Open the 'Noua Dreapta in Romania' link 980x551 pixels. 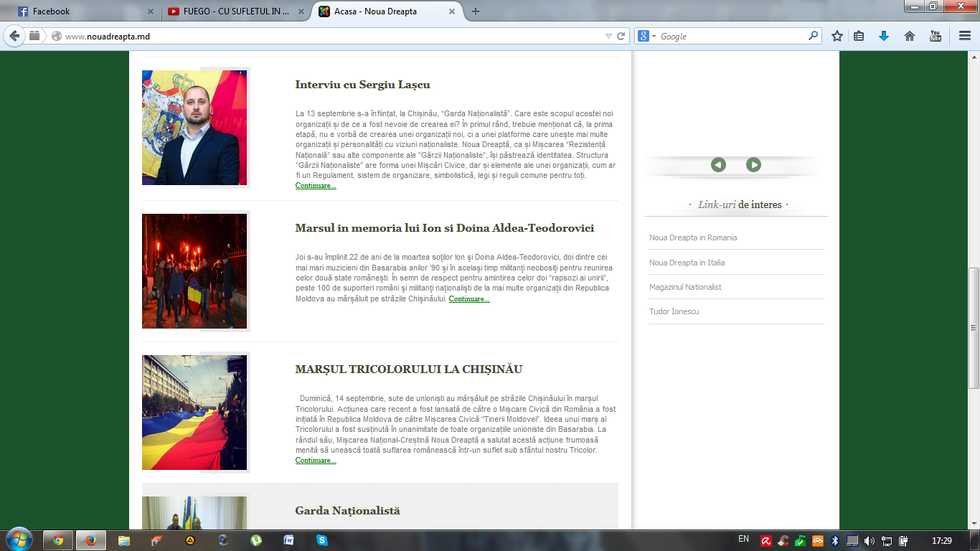(x=693, y=237)
